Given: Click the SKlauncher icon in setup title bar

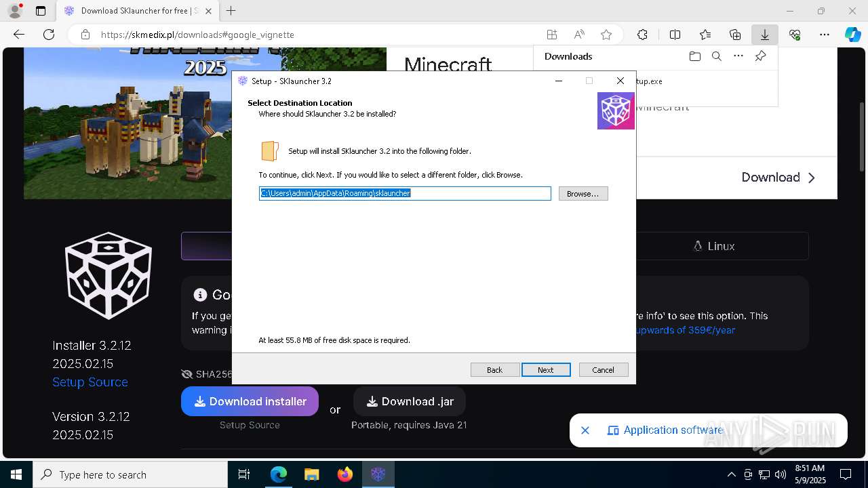Looking at the screenshot, I should [243, 81].
